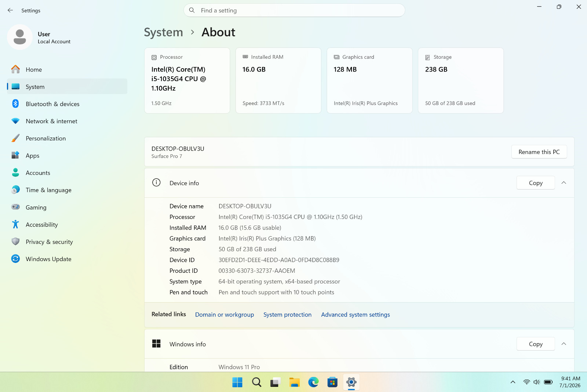
Task: Click the Windows info logo icon
Action: (156, 344)
